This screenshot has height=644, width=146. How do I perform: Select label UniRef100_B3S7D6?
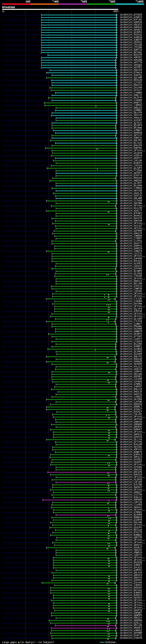point(131,485)
